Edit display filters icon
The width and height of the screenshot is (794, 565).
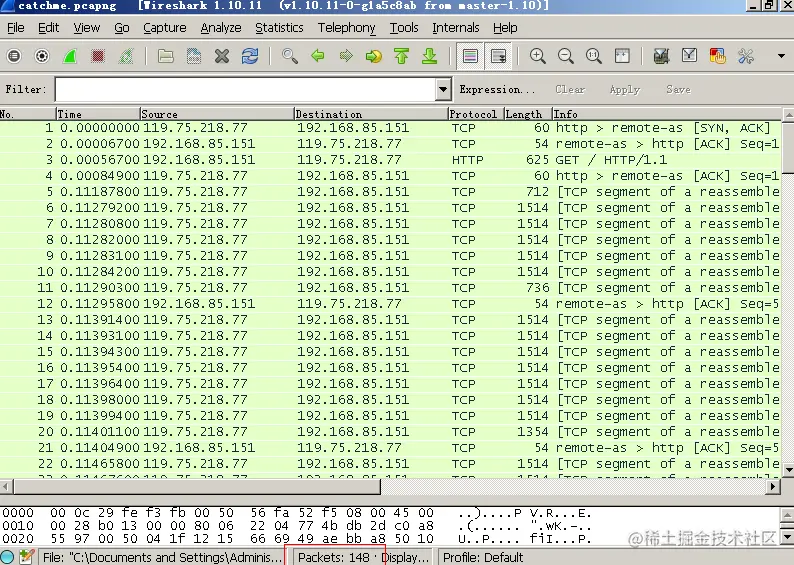point(690,56)
